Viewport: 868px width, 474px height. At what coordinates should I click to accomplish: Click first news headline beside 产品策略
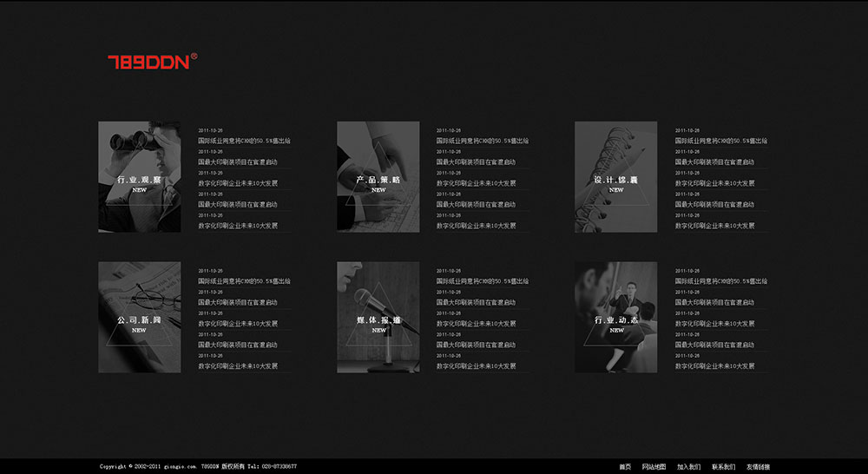click(482, 141)
